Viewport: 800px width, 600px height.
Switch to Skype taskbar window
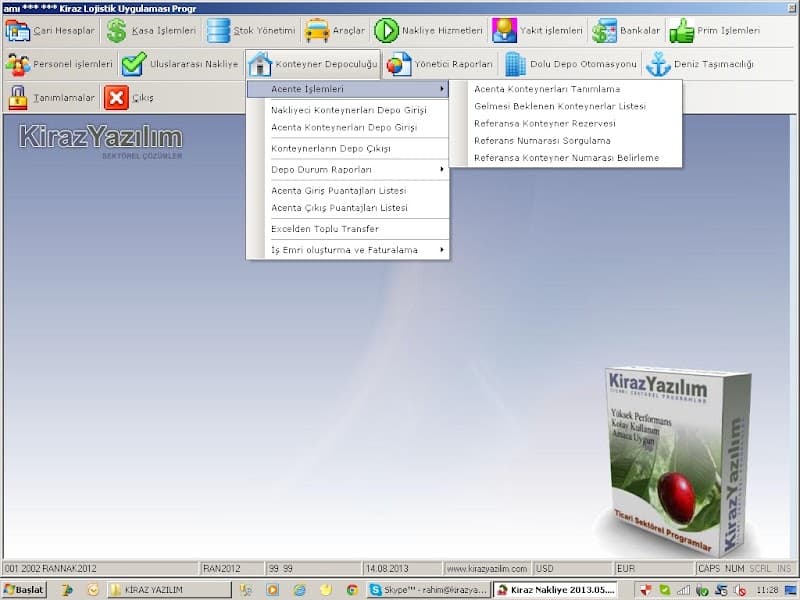click(428, 590)
